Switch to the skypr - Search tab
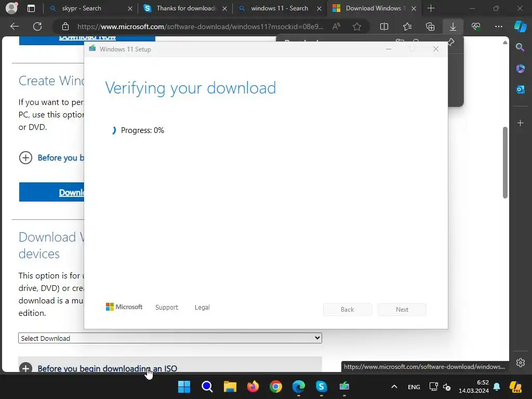 coord(82,8)
